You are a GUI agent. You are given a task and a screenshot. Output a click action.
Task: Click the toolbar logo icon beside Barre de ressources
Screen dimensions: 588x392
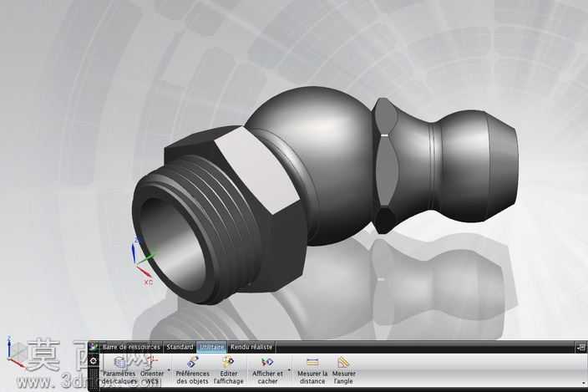(x=94, y=347)
